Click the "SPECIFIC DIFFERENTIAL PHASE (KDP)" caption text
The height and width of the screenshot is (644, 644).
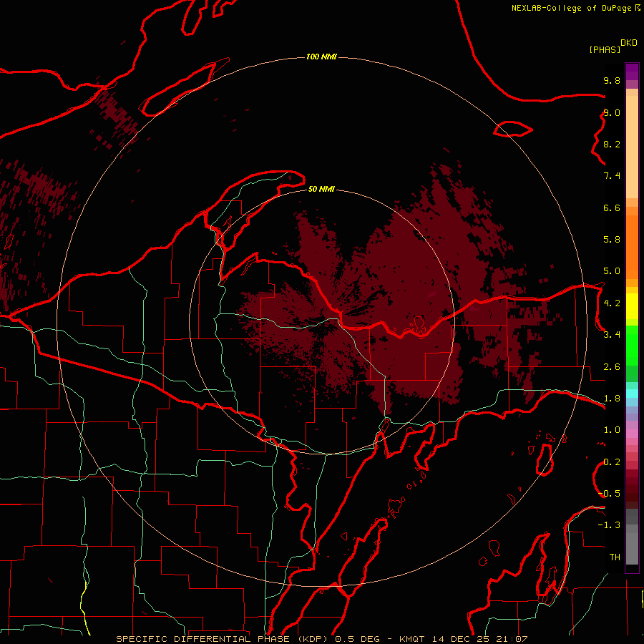[223, 639]
